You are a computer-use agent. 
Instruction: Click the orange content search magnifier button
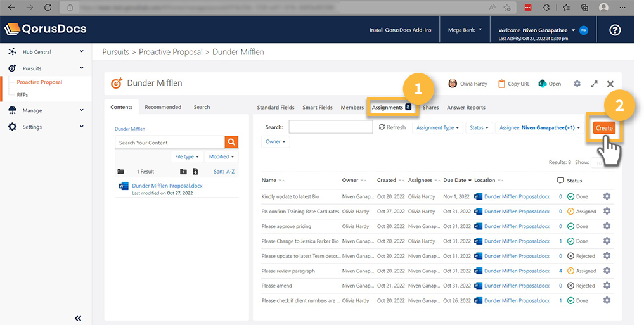click(x=232, y=143)
